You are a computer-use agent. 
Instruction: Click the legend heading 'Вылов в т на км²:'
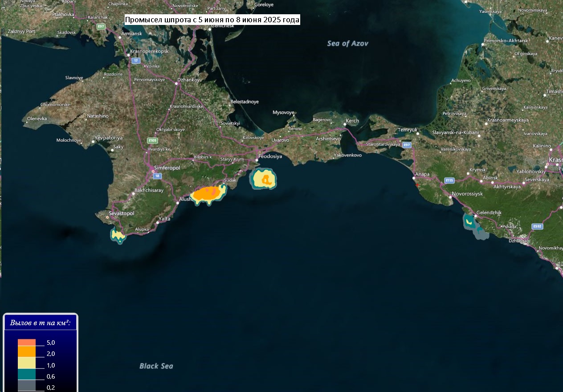click(x=41, y=323)
